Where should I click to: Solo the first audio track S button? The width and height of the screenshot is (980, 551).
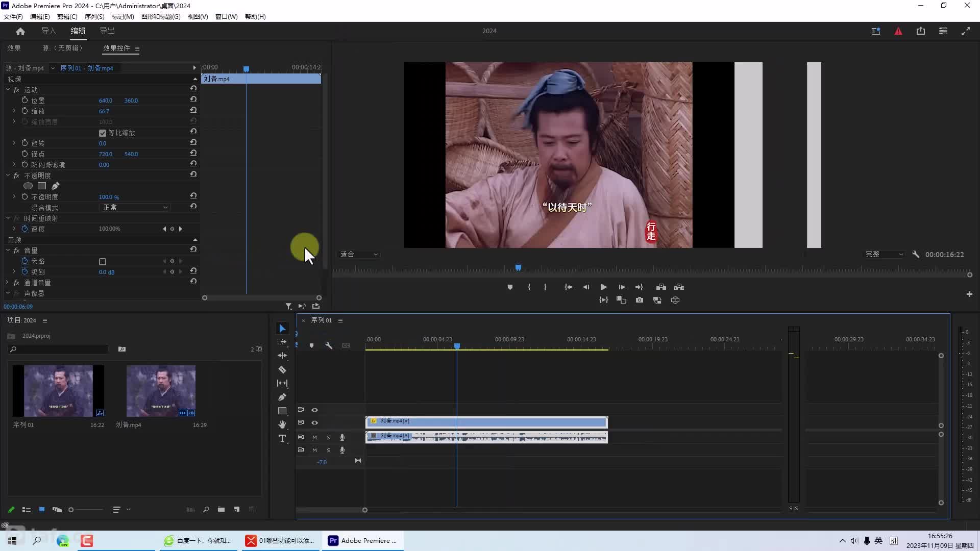(328, 438)
